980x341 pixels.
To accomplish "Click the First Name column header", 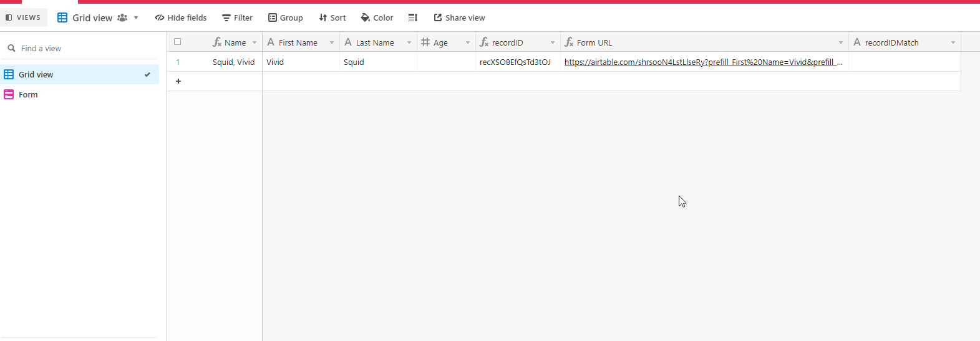I will [x=301, y=42].
